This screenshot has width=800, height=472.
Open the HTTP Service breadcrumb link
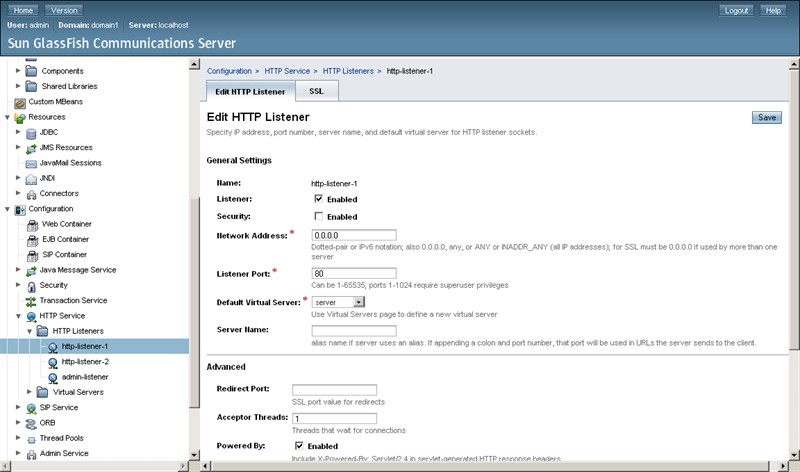click(x=287, y=71)
